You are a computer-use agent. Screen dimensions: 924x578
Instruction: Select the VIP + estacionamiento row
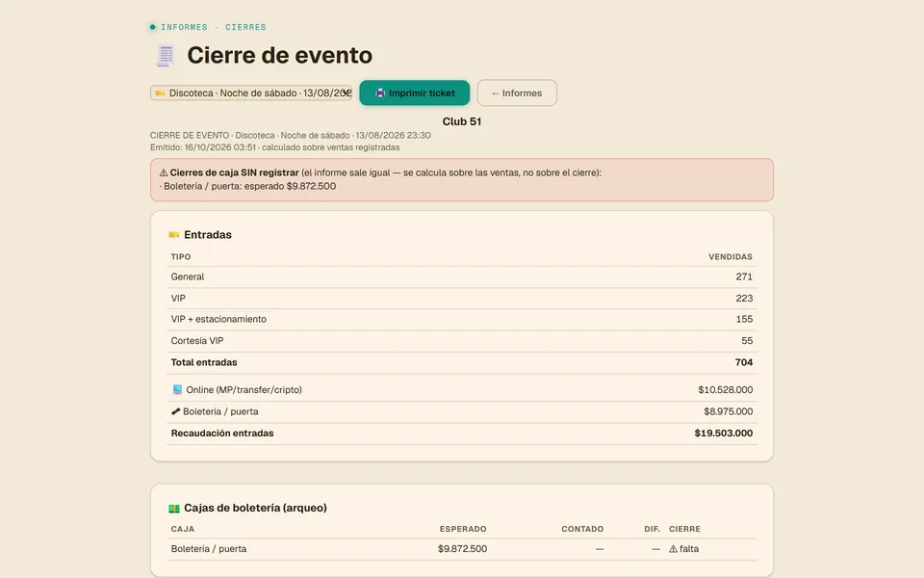tap(462, 320)
